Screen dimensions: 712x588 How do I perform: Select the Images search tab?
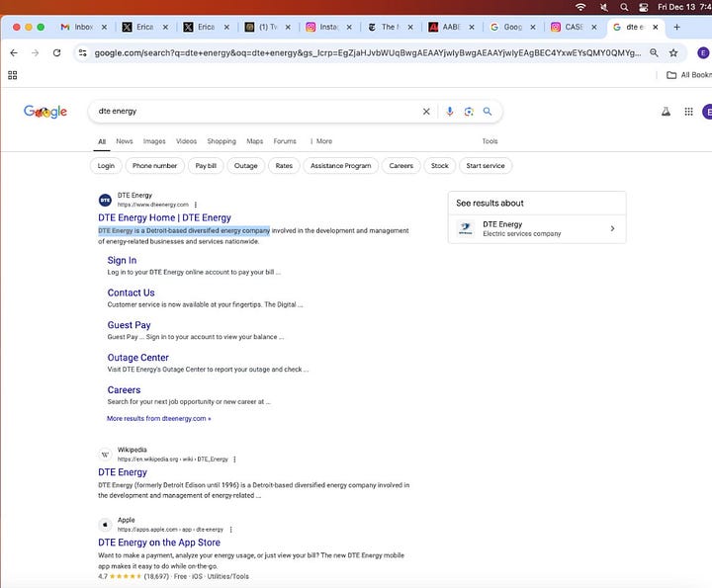pos(154,141)
